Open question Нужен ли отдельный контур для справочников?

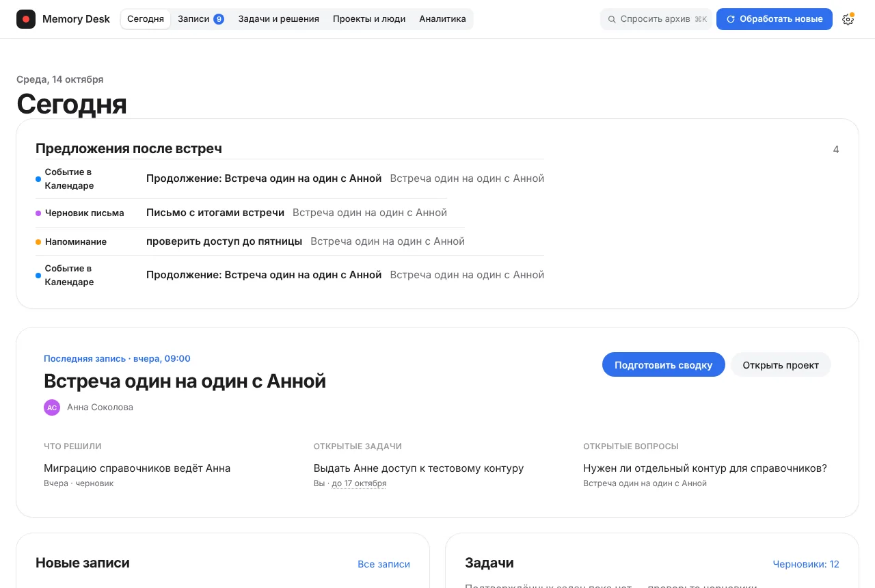(x=705, y=468)
